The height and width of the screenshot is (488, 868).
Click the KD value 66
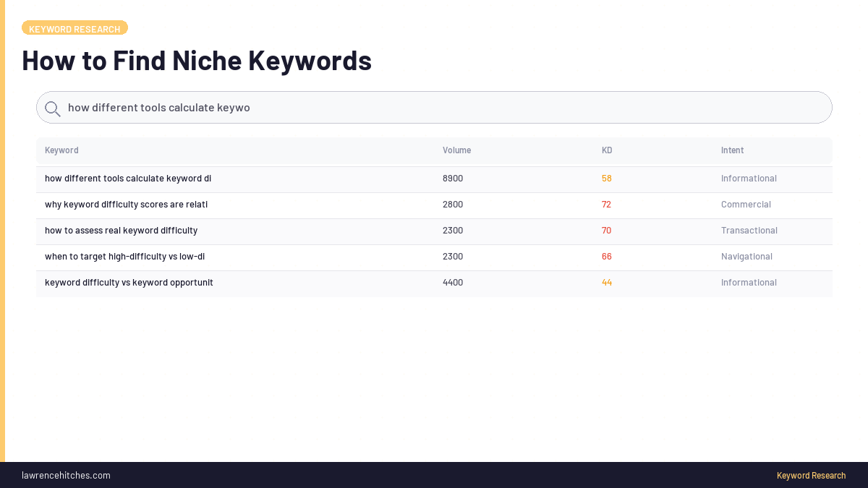607,256
